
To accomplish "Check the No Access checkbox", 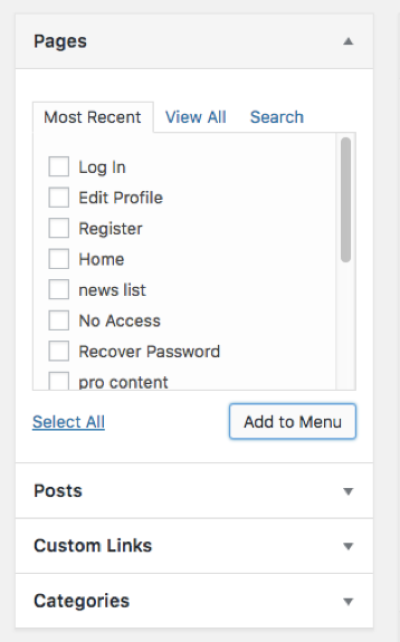I will click(x=59, y=320).
